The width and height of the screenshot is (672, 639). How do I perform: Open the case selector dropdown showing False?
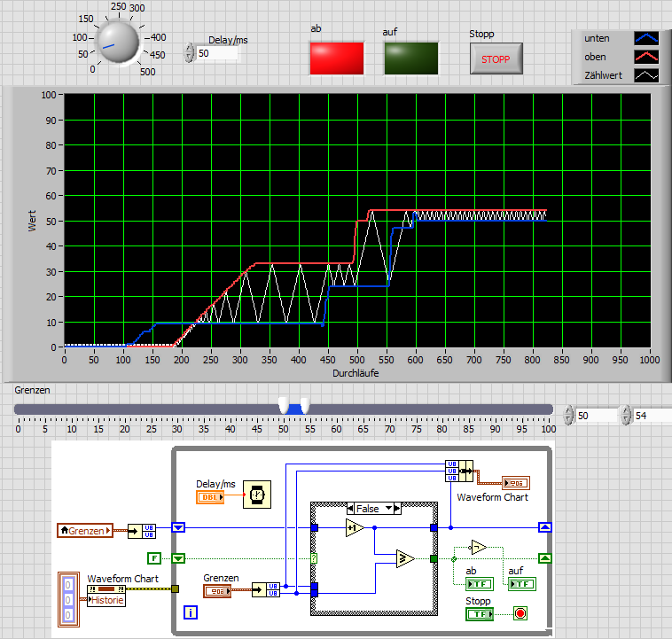click(x=388, y=509)
